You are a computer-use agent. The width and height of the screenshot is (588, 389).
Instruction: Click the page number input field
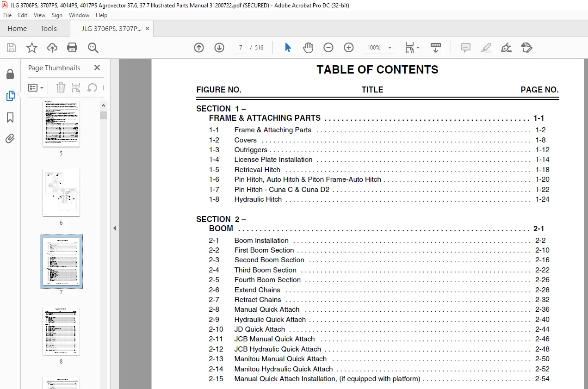(241, 48)
